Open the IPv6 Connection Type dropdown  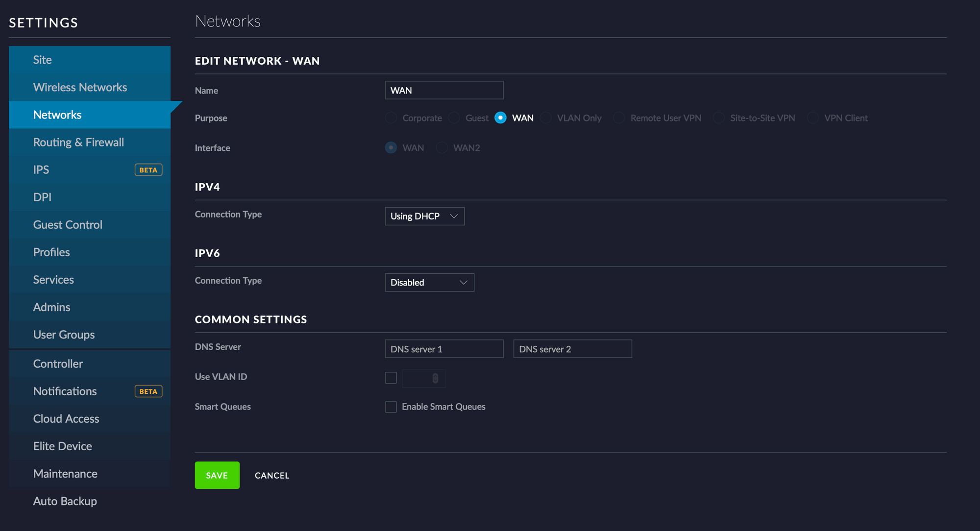point(429,283)
